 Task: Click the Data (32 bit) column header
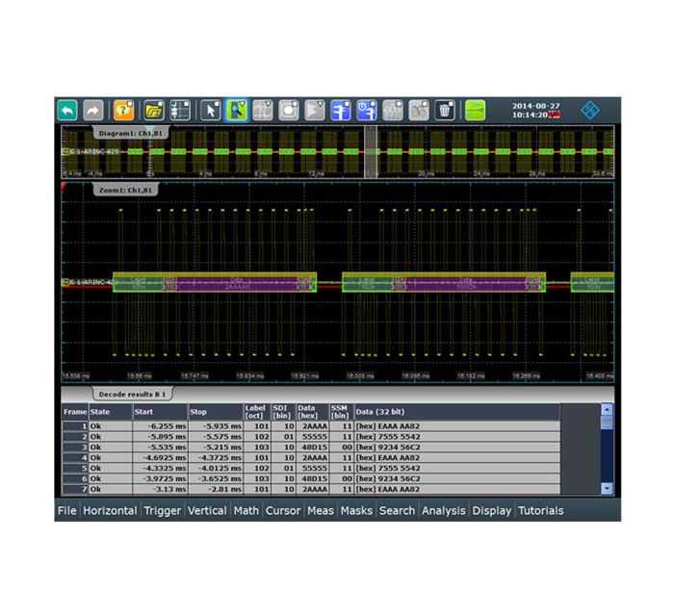coord(457,412)
